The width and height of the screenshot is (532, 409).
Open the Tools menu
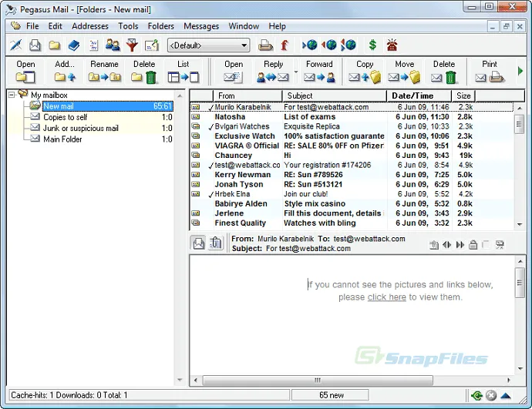point(128,26)
